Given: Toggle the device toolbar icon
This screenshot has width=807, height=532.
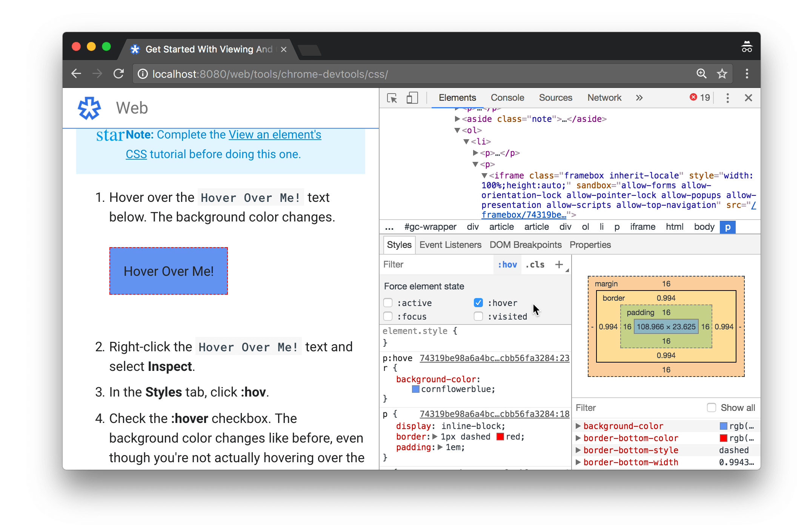Looking at the screenshot, I should [x=412, y=97].
